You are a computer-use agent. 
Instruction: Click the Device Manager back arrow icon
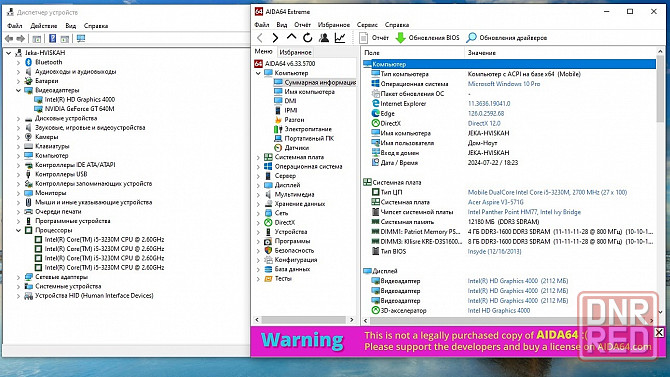coord(9,39)
